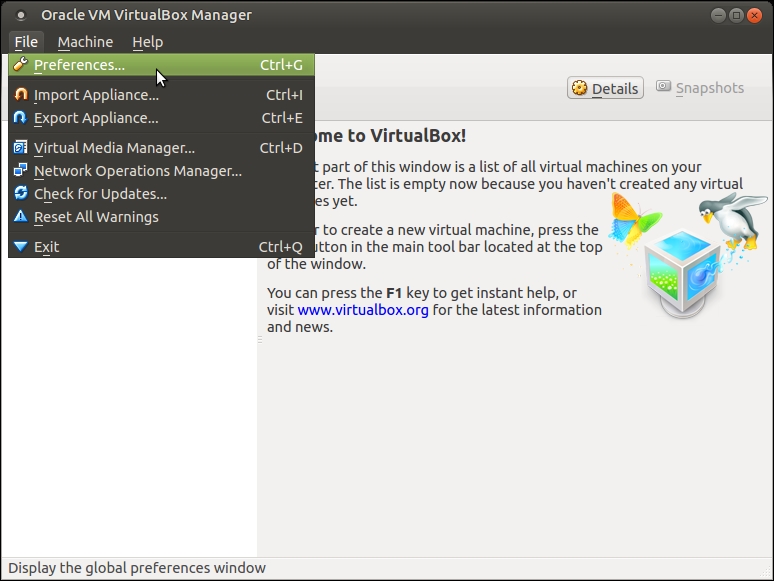Screen dimensions: 774x581
Task: Click the Import Appliance orange arrow icon
Action: pos(21,94)
